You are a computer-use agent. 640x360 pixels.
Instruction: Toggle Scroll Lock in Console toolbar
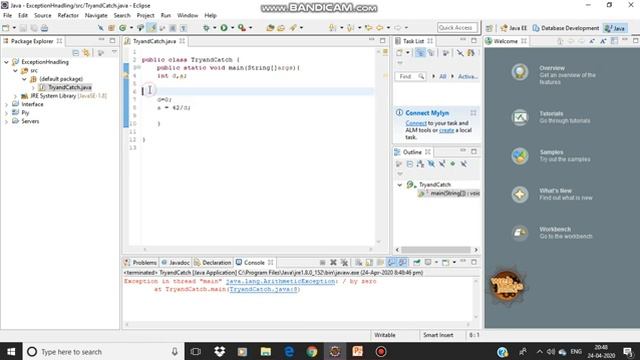[369, 262]
